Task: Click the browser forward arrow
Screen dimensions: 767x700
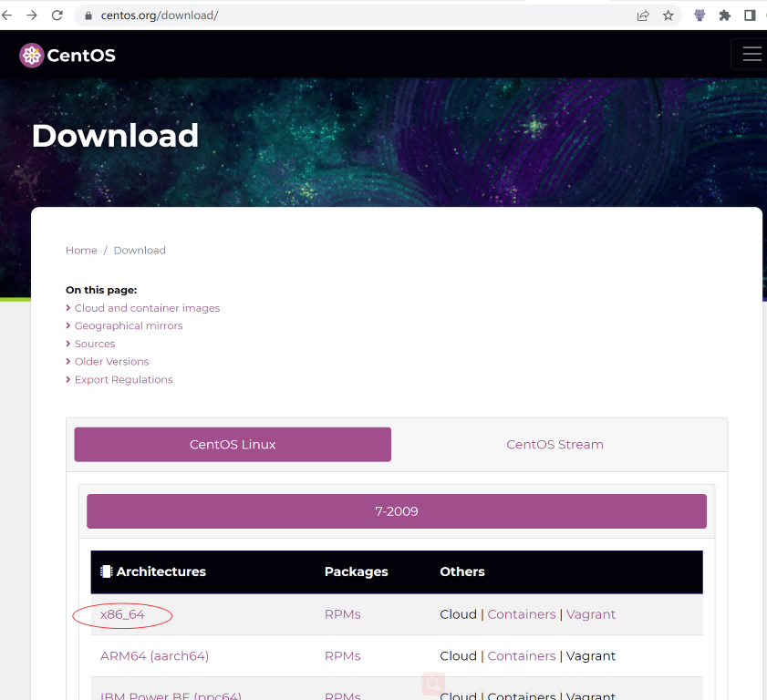Action: click(31, 15)
